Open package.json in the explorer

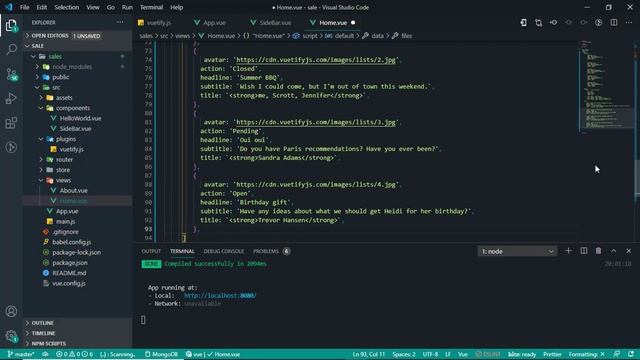(69, 263)
